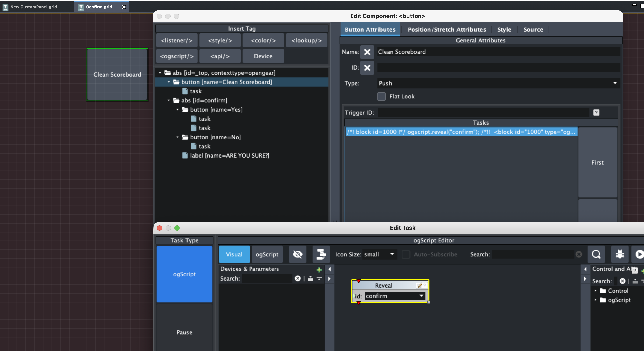The height and width of the screenshot is (351, 644).
Task: Edit the Reveal block pencil icon
Action: tap(419, 285)
